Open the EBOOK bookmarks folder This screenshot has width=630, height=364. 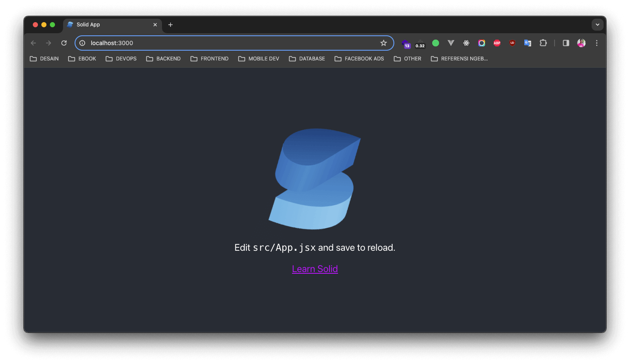coord(82,59)
